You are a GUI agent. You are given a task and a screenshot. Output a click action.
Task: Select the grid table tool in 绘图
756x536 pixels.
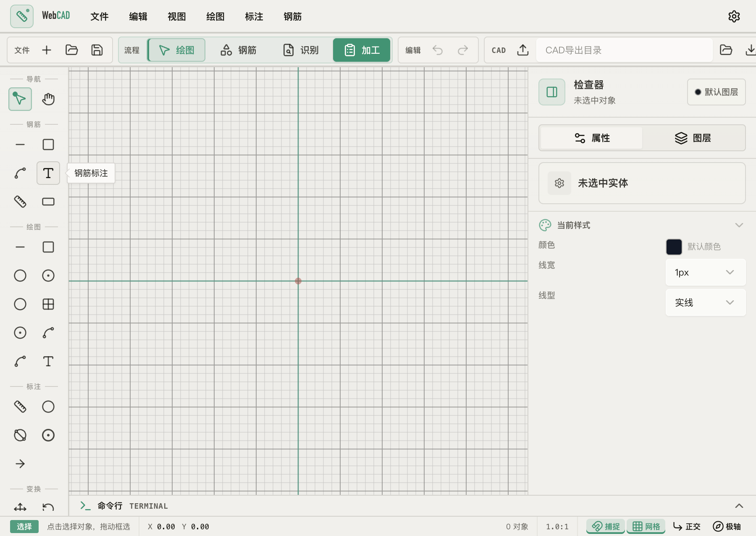(48, 304)
